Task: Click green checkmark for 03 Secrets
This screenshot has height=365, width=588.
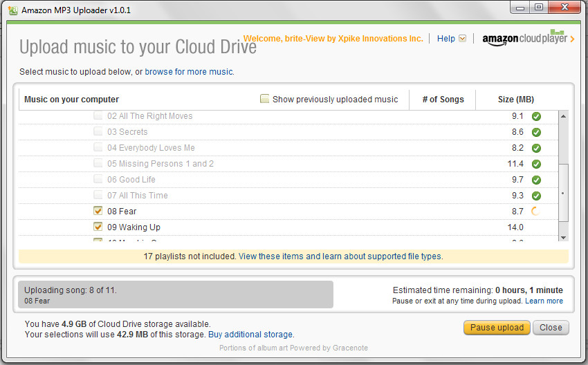Action: (536, 132)
